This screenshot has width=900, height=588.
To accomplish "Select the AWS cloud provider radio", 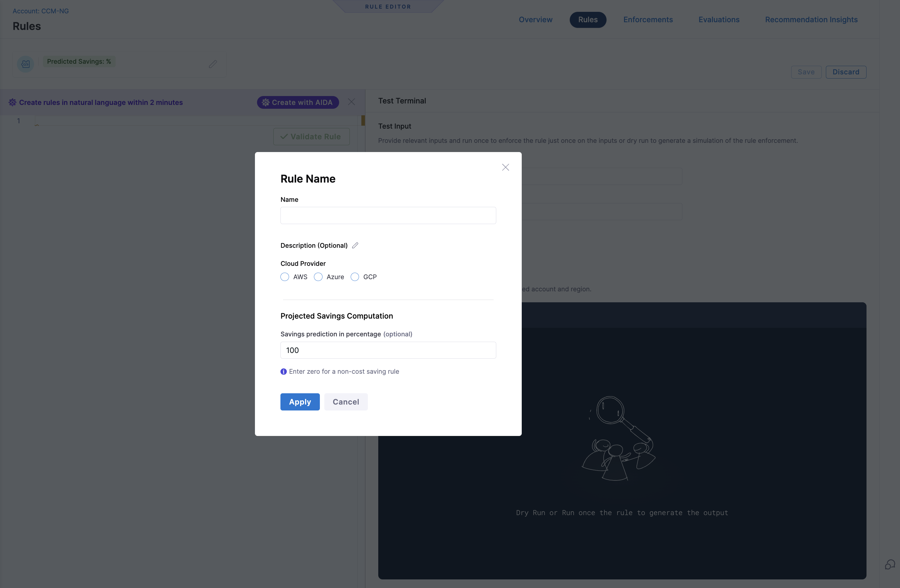I will [285, 277].
